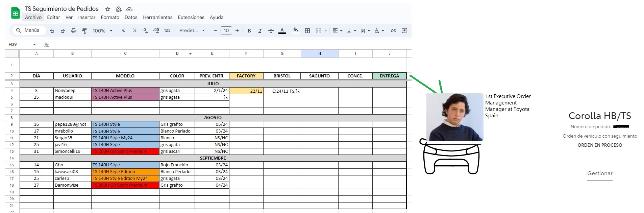
Task: Select the paint format roller tool
Action: pos(84,31)
